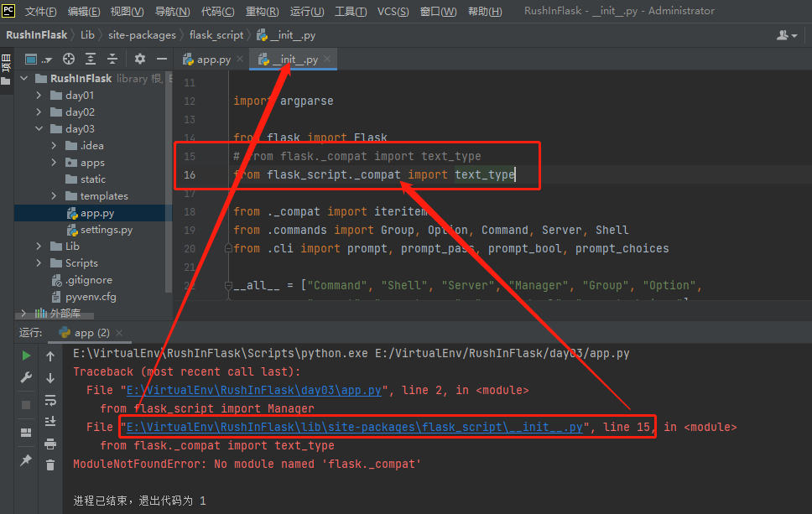This screenshot has height=514, width=812.
Task: Open the project view selector dropdown
Action: (39, 59)
